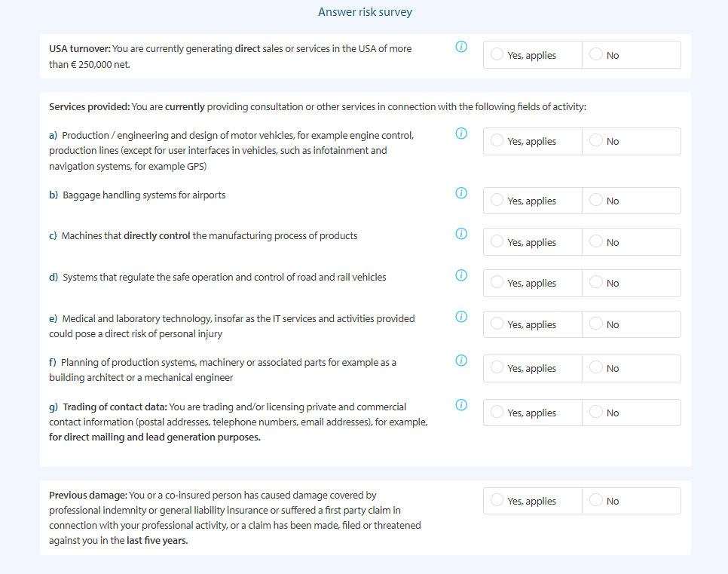This screenshot has width=728, height=574.
Task: Choose 'No' for motor vehicles production question
Action: (x=597, y=141)
